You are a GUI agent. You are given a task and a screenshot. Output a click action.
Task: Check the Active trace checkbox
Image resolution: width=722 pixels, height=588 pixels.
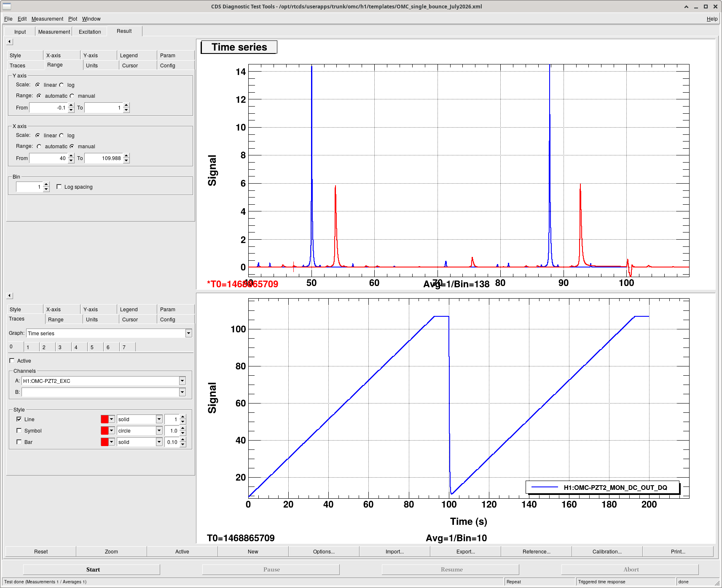(12, 361)
